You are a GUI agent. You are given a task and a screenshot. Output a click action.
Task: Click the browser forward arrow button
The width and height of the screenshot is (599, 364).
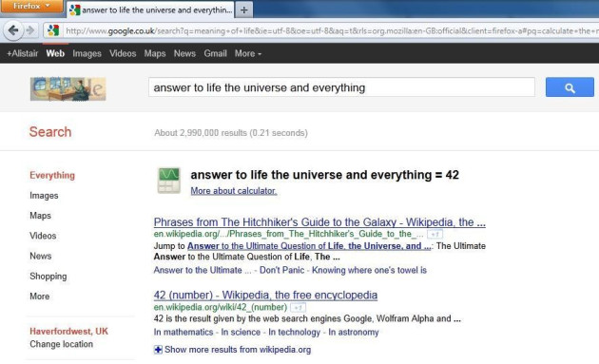click(x=30, y=30)
